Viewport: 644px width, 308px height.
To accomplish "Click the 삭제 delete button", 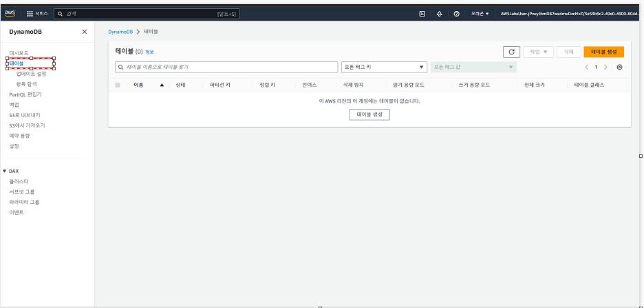I will point(569,52).
